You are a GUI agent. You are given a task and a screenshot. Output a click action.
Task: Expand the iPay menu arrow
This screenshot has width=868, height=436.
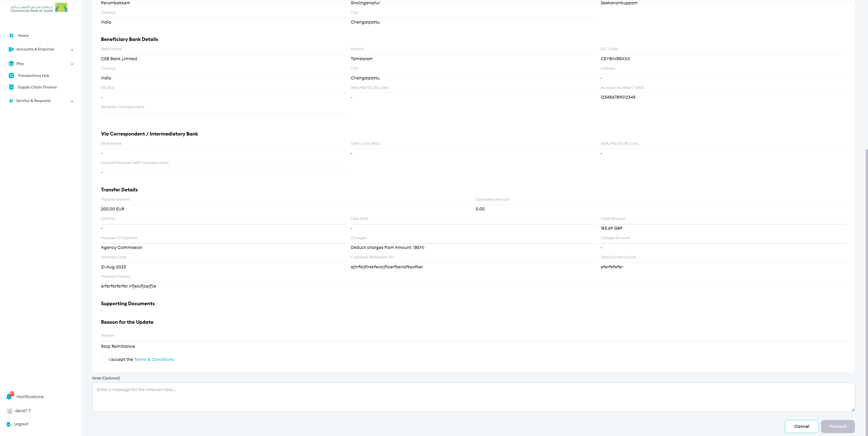72,64
